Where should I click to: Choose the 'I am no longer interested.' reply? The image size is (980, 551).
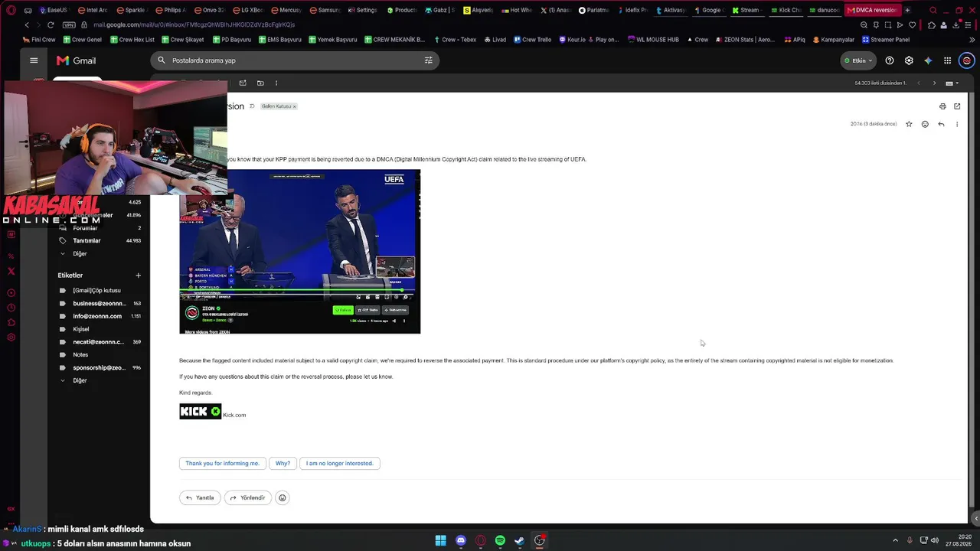(340, 463)
